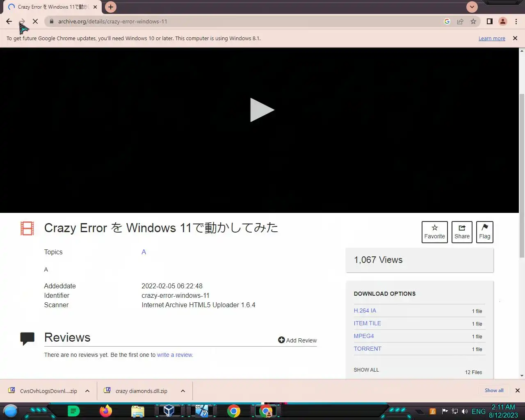Share this archive item
The height and width of the screenshot is (420, 525).
click(x=462, y=232)
